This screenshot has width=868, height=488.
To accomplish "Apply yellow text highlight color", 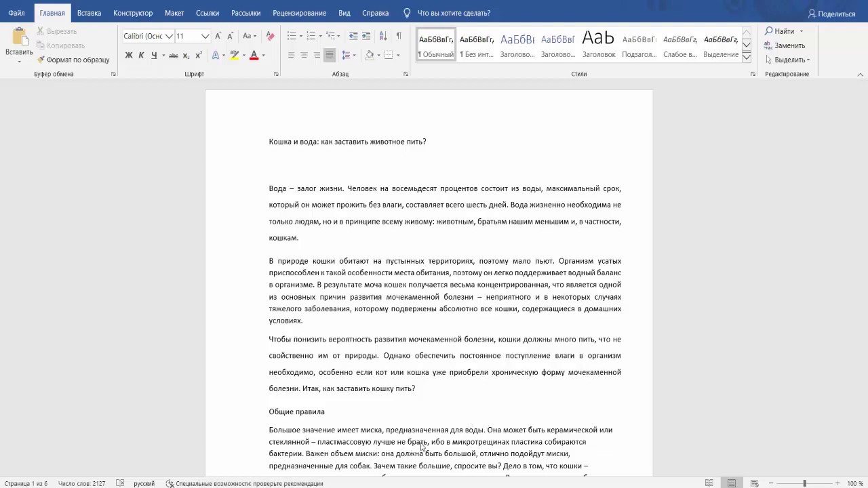I will point(235,56).
